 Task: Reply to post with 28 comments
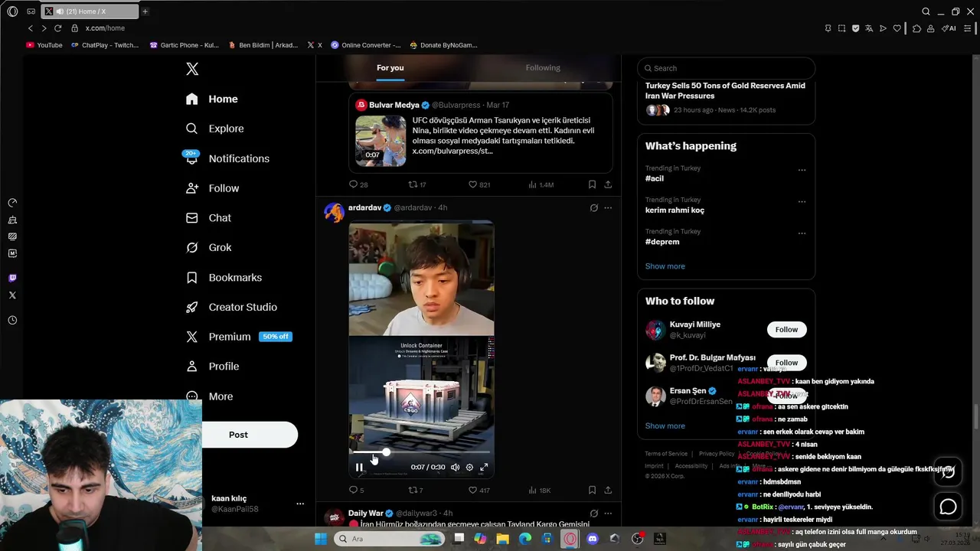tap(358, 184)
